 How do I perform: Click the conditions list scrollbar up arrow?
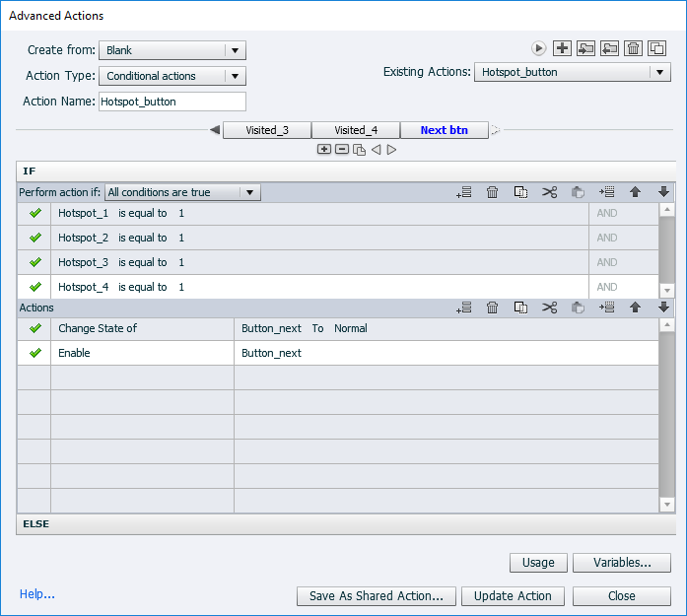(667, 209)
